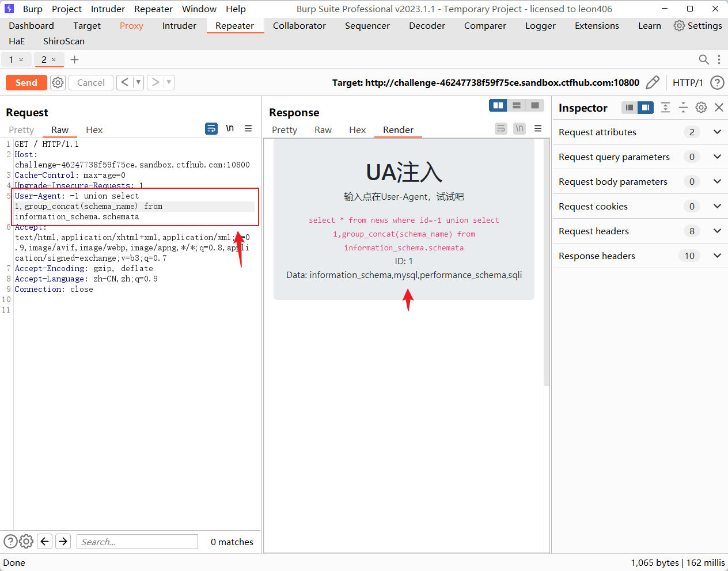The height and width of the screenshot is (571, 728).
Task: Open Repeater tab options kebab menu
Action: 719,59
